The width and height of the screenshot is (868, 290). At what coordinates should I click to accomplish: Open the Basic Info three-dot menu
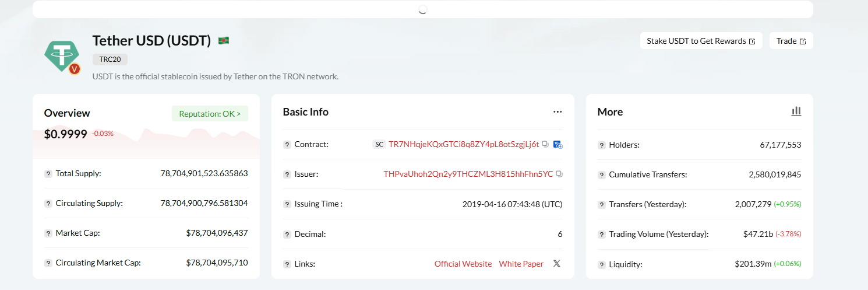(558, 111)
